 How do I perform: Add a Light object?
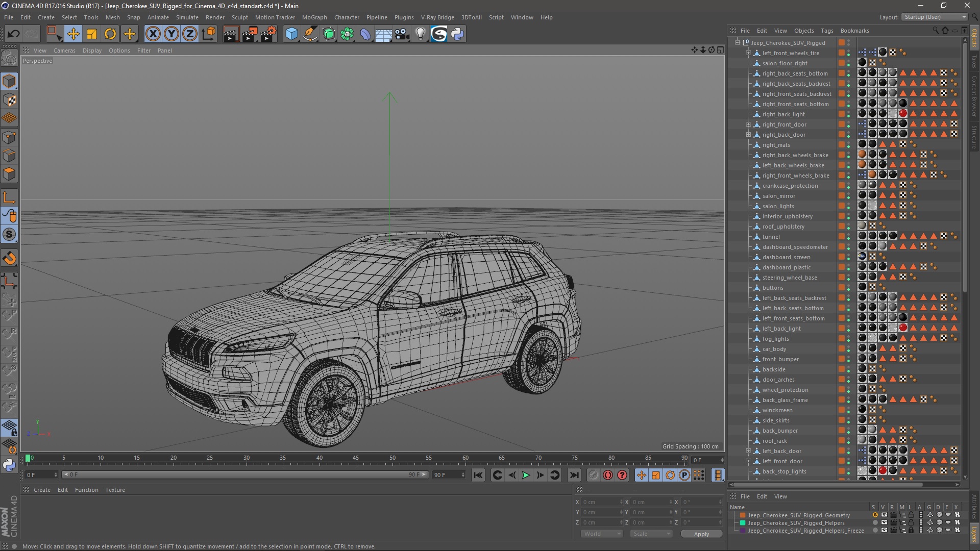click(x=421, y=34)
